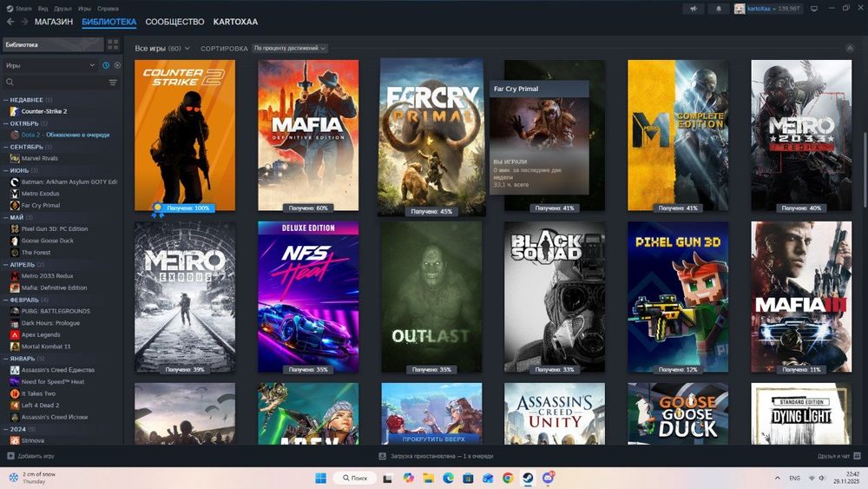868x489 pixels.
Task: Open NFS Heat game cover
Action: [x=308, y=297]
